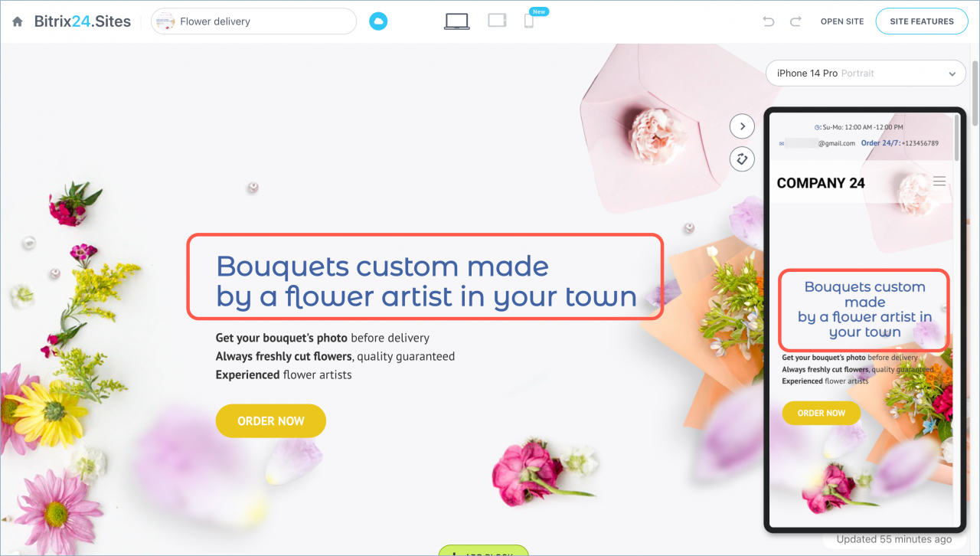Click the blue cloud publish icon
Viewport: 980px width, 556px height.
[378, 21]
